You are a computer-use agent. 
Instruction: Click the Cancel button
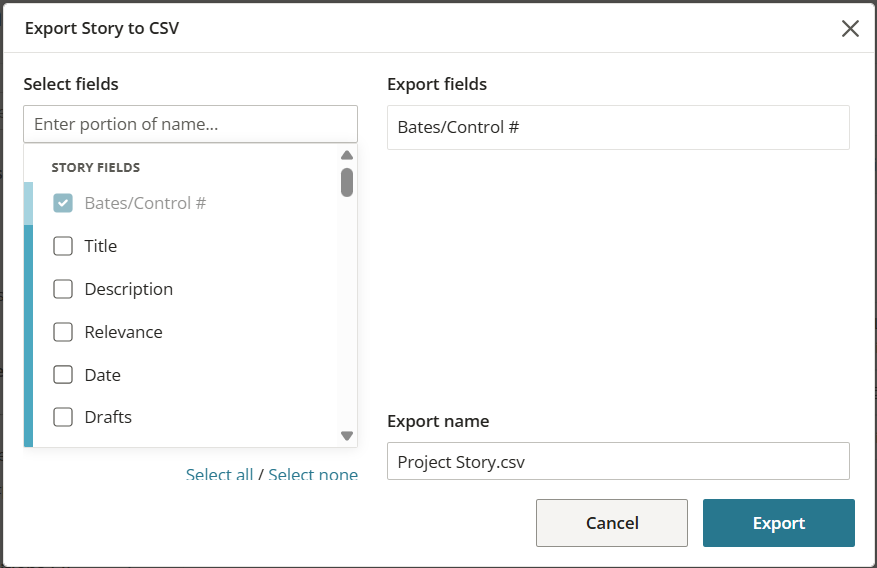pos(612,523)
